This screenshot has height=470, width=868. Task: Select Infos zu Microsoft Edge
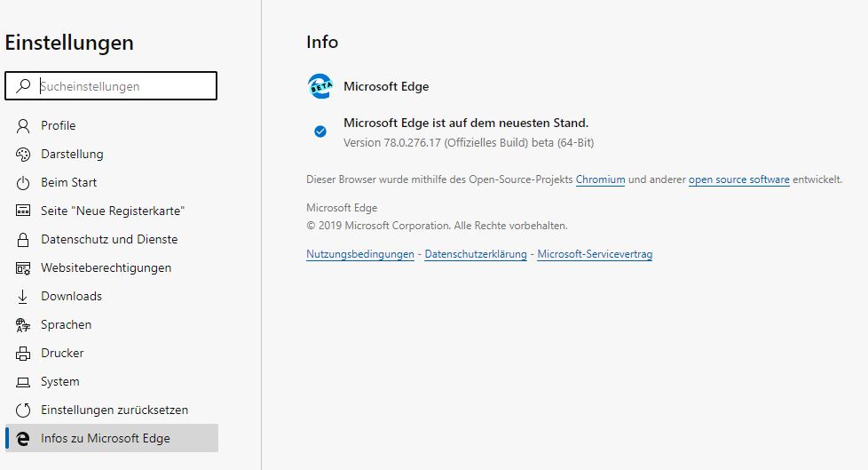pyautogui.click(x=112, y=438)
